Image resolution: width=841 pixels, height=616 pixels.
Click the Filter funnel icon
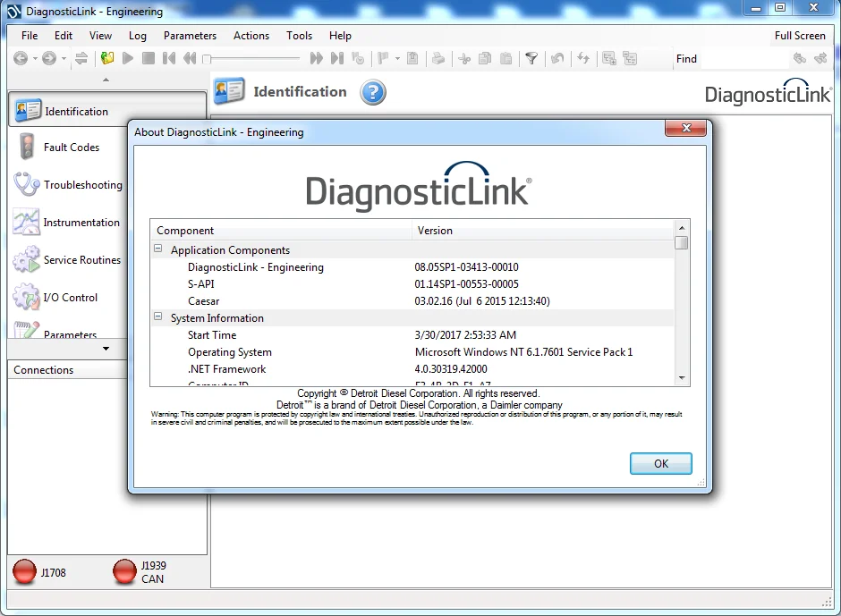531,58
